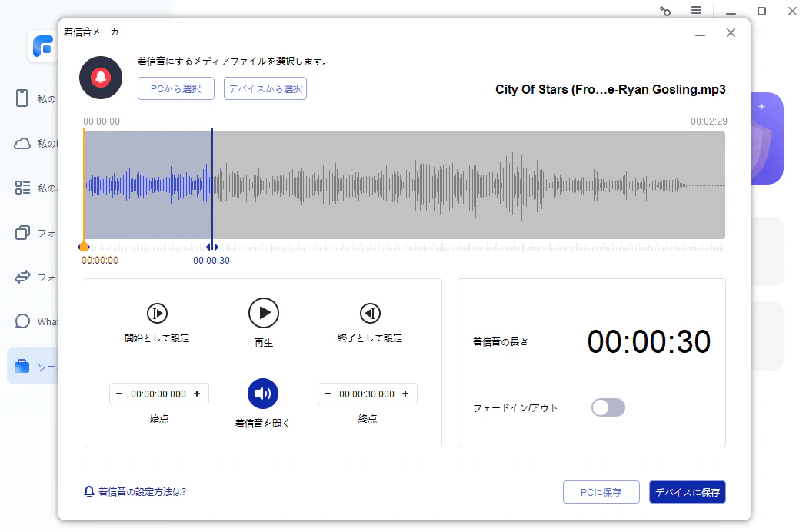Image resolution: width=806 pixels, height=532 pixels.
Task: Open the 着信音の設定方法は? help link
Action: point(135,492)
